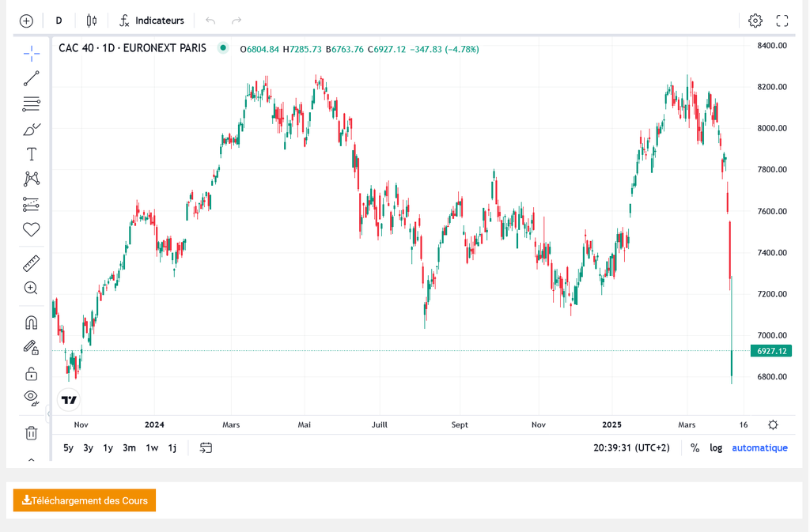This screenshot has height=532, width=810.
Task: Select the 5y time range
Action: click(68, 448)
